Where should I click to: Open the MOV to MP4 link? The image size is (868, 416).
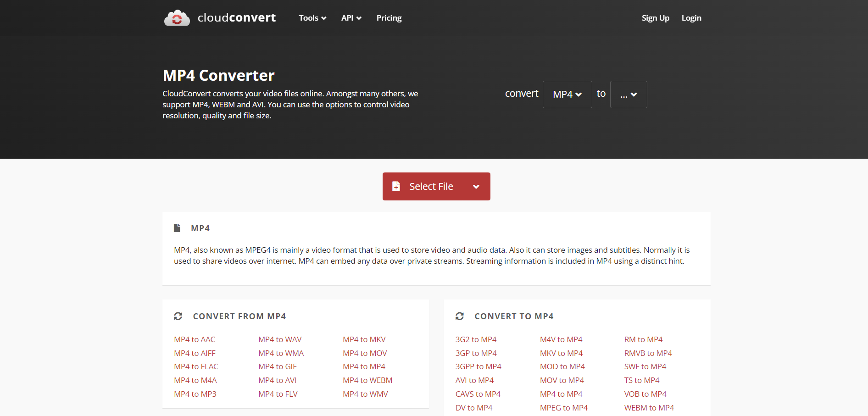click(562, 380)
